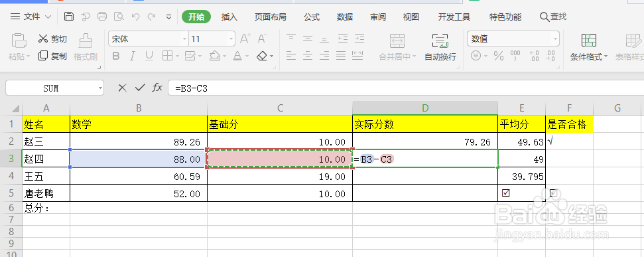Open Print Preview icon
644x257 pixels.
click(119, 17)
